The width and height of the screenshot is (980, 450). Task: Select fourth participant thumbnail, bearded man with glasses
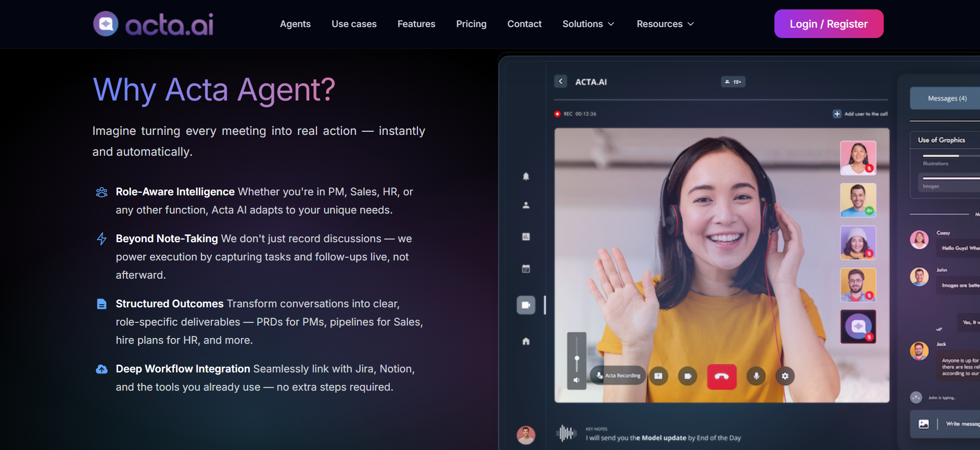pos(858,285)
